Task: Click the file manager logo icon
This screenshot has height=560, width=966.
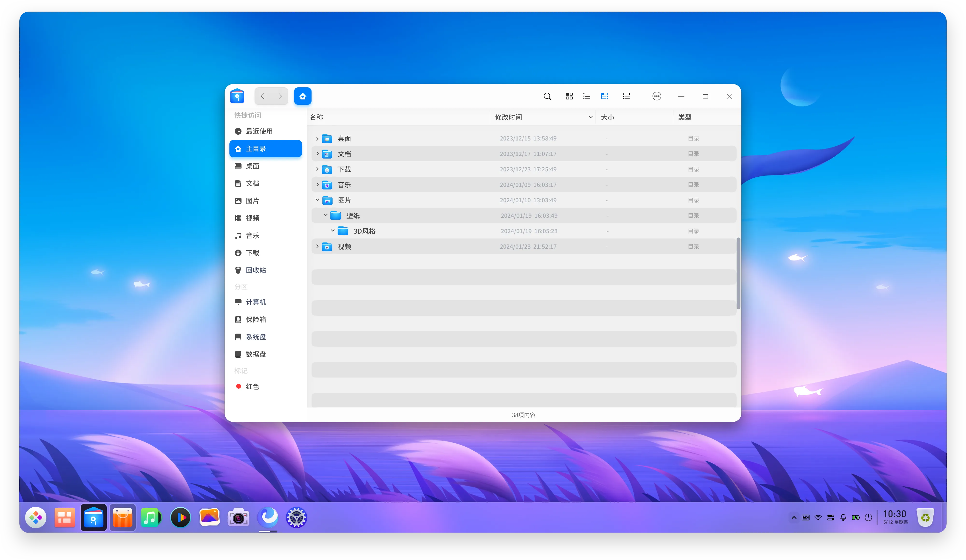Action: pyautogui.click(x=237, y=96)
